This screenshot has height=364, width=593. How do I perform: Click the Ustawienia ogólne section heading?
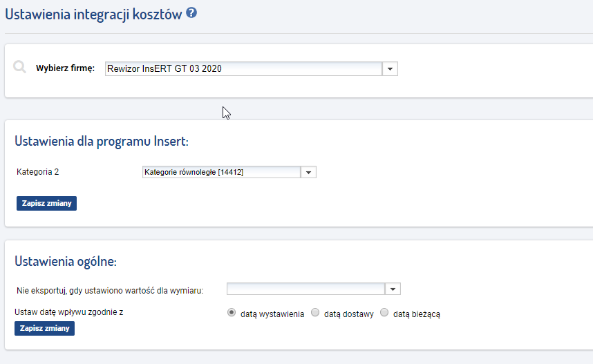[66, 261]
